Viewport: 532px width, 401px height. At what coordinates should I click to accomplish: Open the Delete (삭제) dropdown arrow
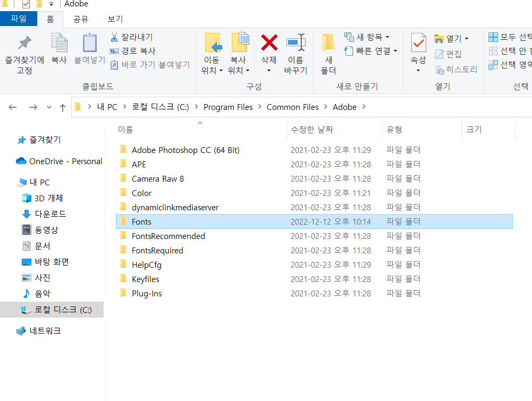(269, 71)
